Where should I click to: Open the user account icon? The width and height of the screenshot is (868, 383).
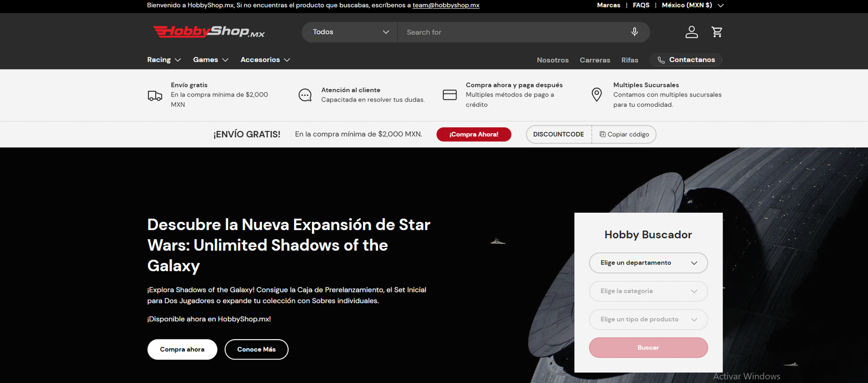point(692,32)
